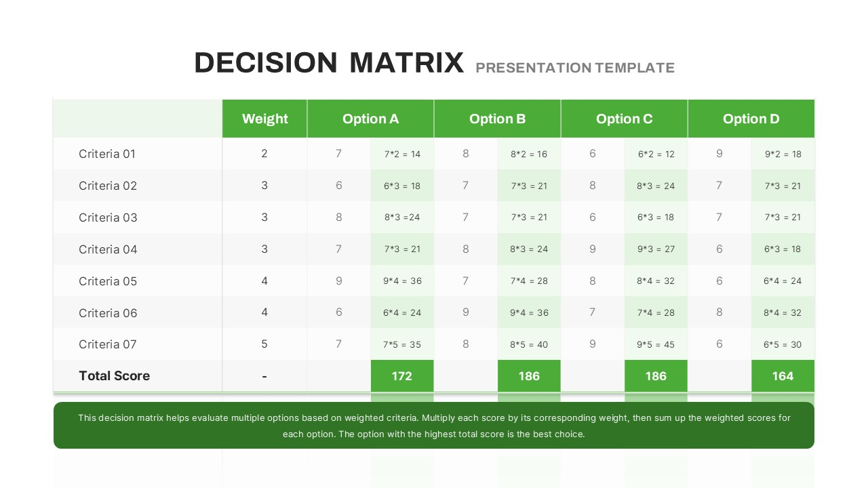868x488 pixels.
Task: Select the 9*5 = 45 calculation cell
Action: point(656,344)
